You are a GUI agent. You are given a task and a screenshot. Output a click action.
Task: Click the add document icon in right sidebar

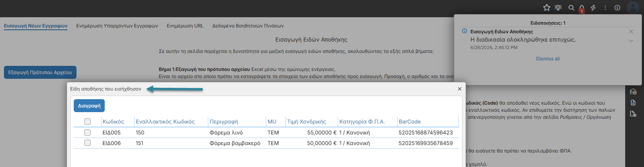pyautogui.click(x=633, y=114)
